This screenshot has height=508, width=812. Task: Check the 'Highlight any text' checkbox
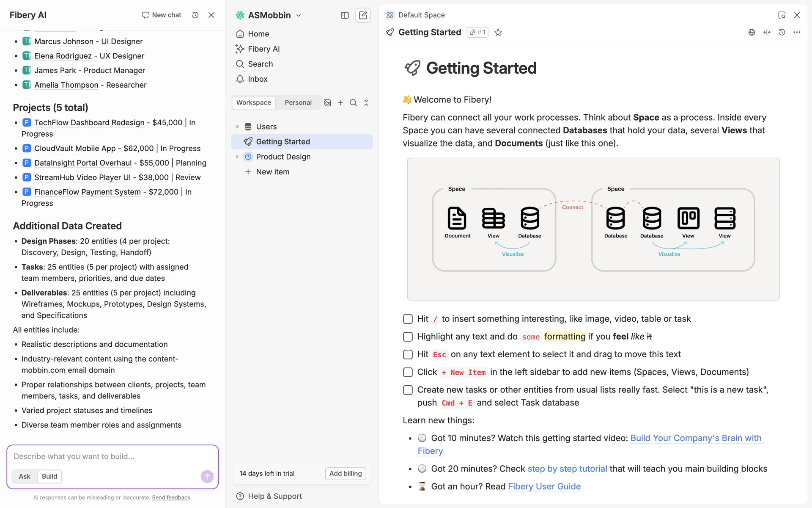pyautogui.click(x=408, y=337)
